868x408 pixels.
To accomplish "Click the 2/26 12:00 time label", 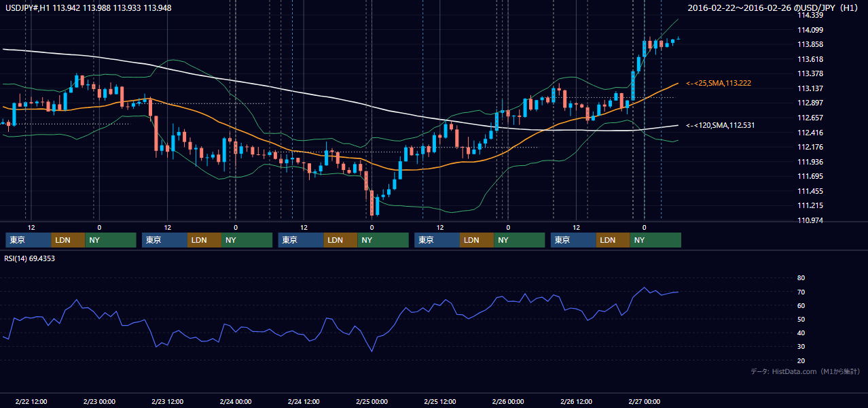I will (x=577, y=401).
